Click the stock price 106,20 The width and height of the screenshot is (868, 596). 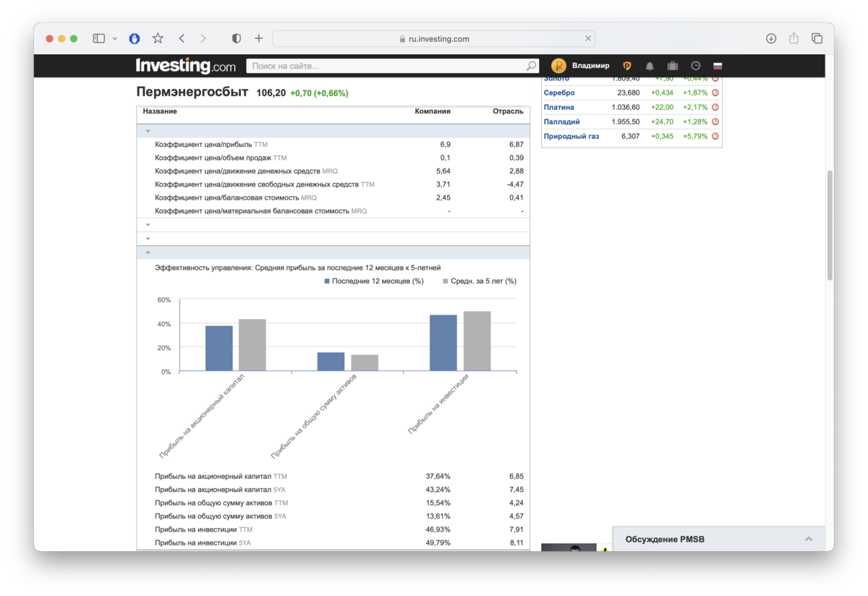pos(271,93)
